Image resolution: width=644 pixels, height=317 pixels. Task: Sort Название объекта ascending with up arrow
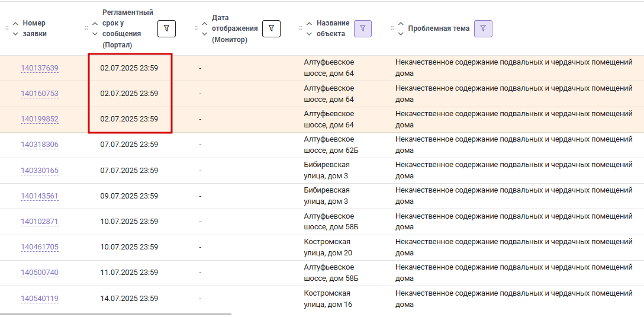(x=309, y=24)
